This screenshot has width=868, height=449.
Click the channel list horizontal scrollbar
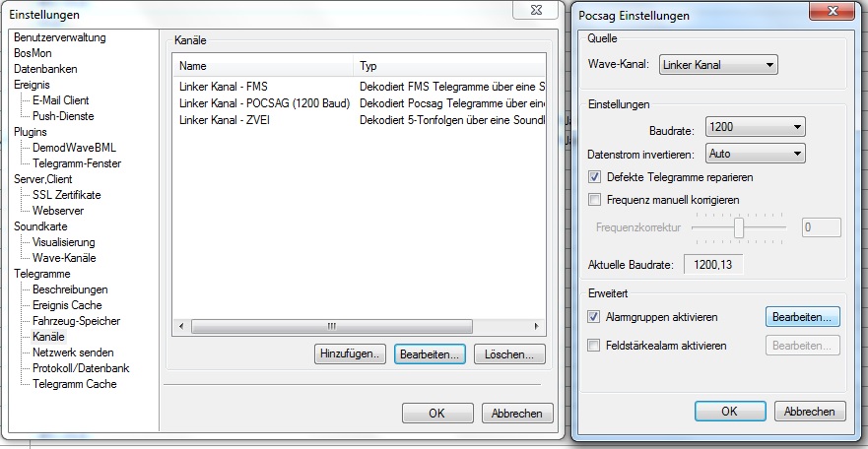click(335, 326)
